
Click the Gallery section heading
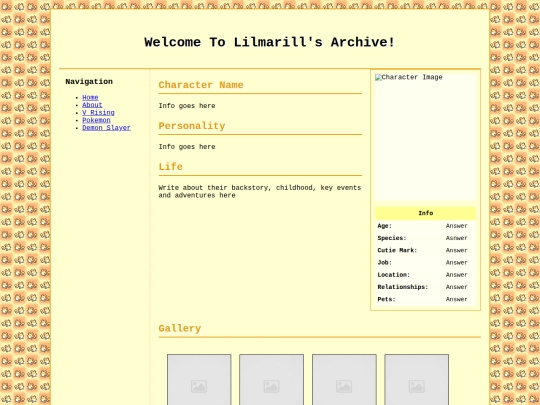click(x=179, y=328)
